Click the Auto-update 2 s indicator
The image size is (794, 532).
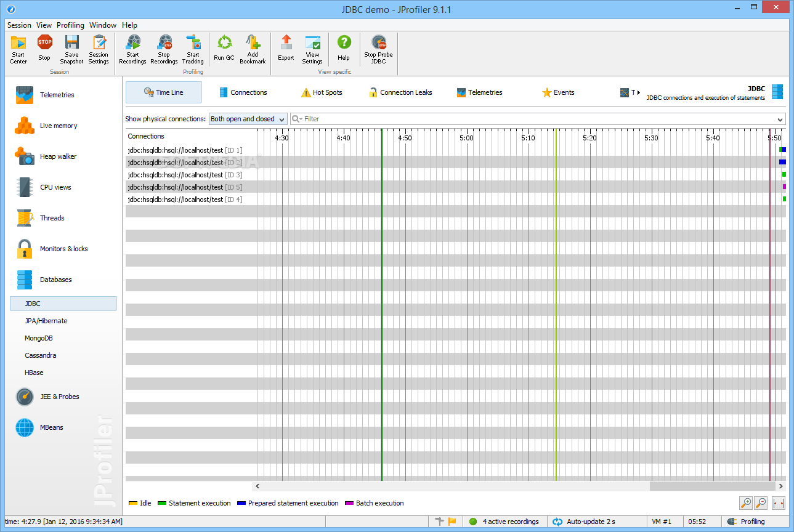pyautogui.click(x=584, y=522)
